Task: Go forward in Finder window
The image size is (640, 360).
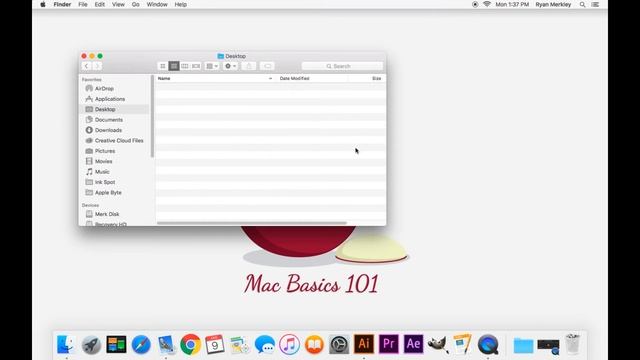Action: coord(97,66)
